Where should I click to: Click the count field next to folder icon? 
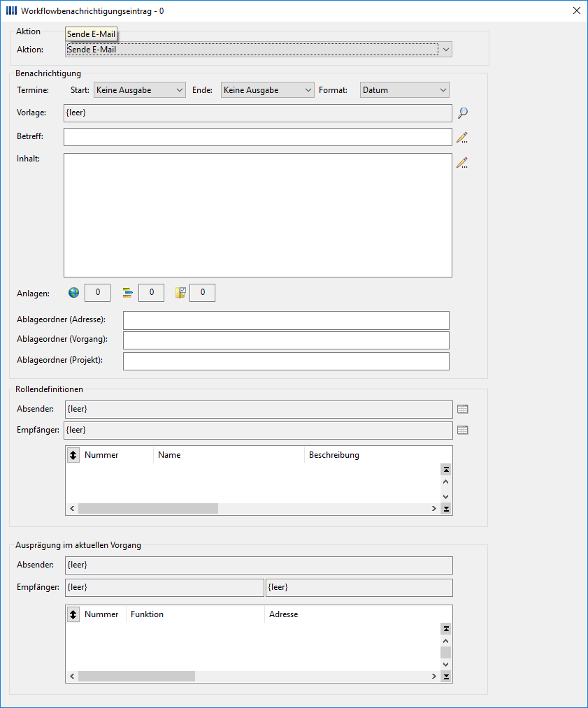[x=202, y=293]
